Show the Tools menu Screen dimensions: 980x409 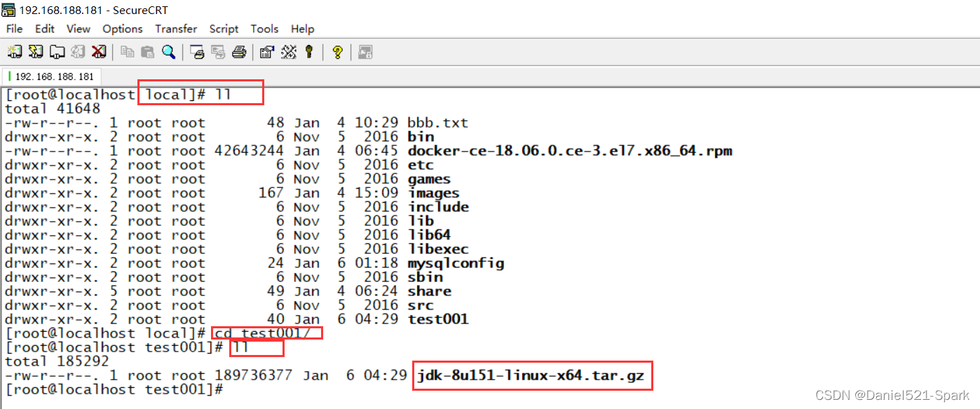click(264, 29)
